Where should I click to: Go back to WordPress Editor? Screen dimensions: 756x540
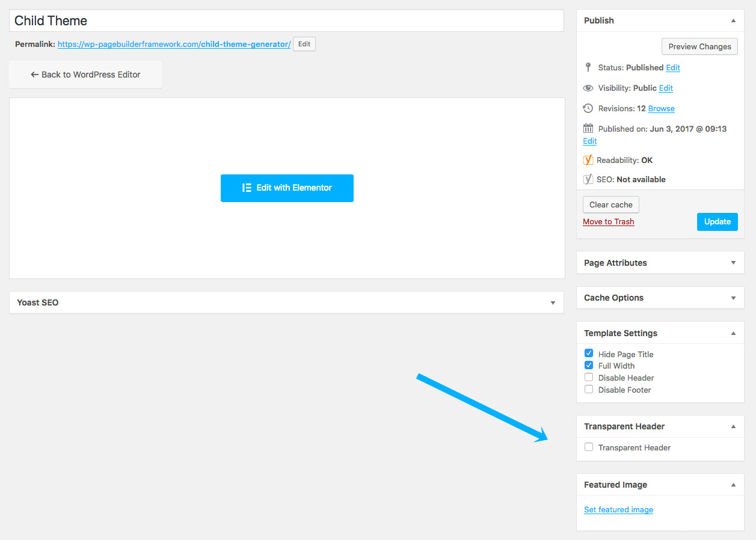(x=85, y=75)
